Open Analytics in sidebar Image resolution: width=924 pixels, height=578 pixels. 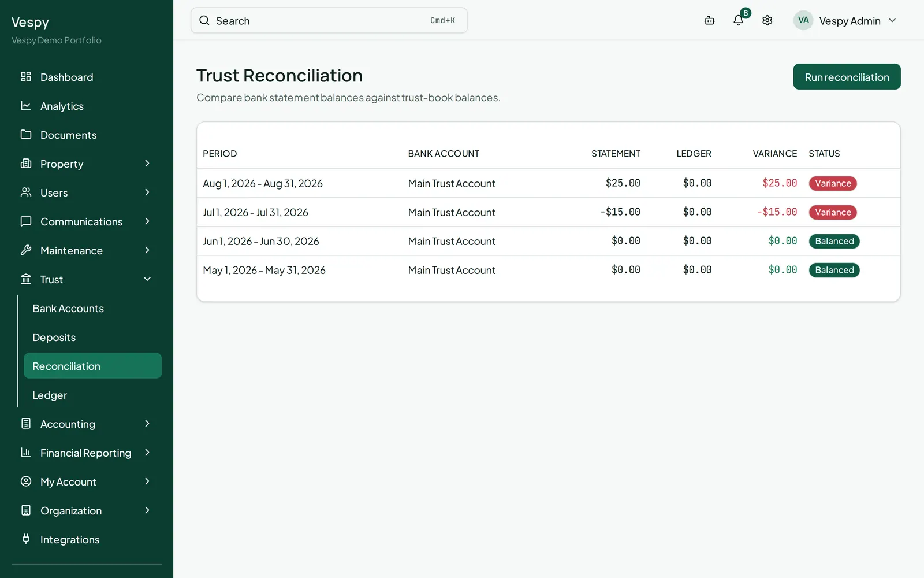pos(87,106)
